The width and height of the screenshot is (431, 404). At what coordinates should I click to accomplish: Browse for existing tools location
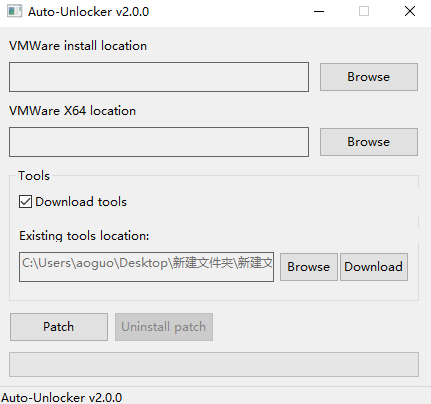coord(309,267)
